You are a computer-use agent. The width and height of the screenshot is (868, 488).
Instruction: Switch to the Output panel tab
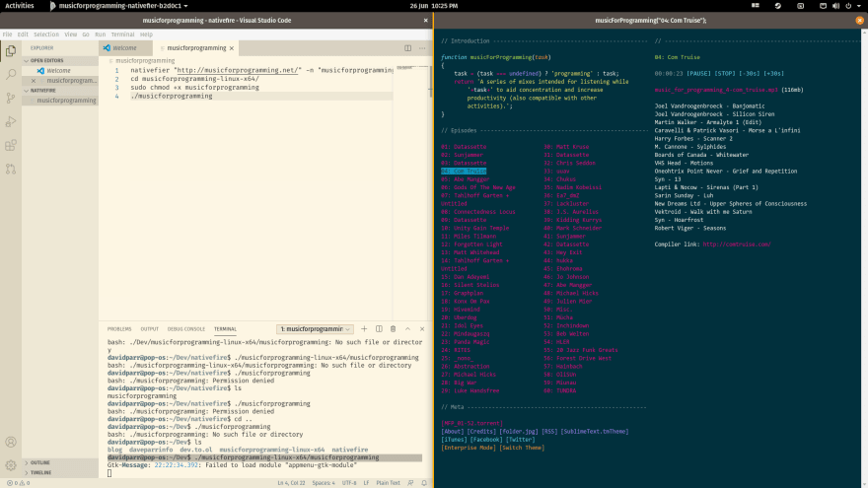[x=150, y=328]
